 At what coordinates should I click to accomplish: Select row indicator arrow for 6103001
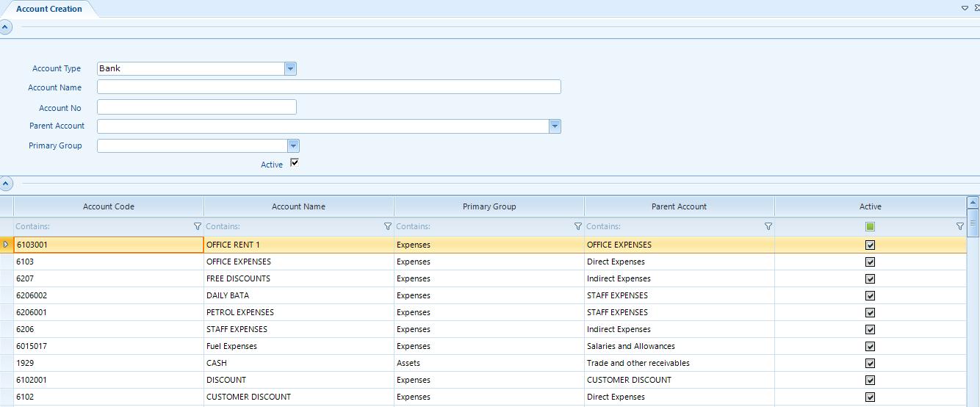tap(7, 245)
